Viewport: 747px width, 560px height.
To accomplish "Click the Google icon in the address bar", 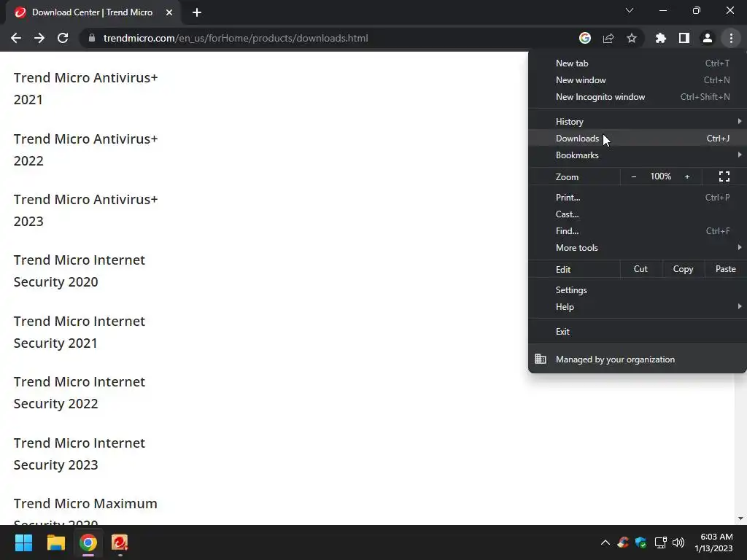I will tap(585, 38).
